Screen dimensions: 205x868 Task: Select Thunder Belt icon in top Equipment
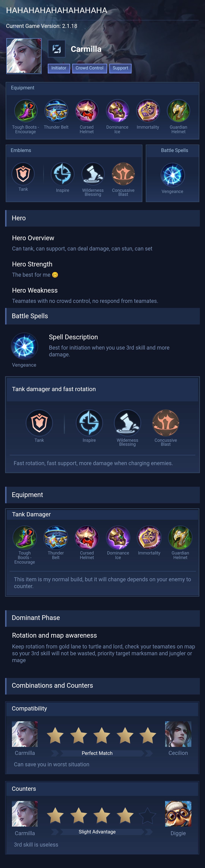[56, 111]
